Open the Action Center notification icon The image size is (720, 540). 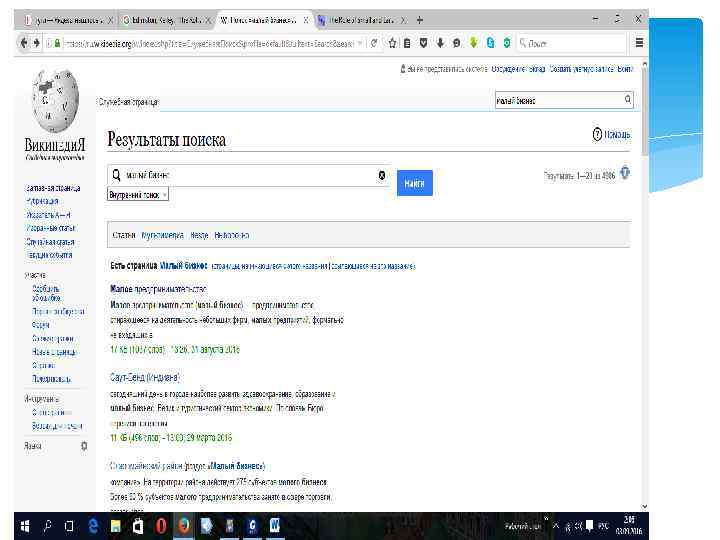[x=589, y=526]
